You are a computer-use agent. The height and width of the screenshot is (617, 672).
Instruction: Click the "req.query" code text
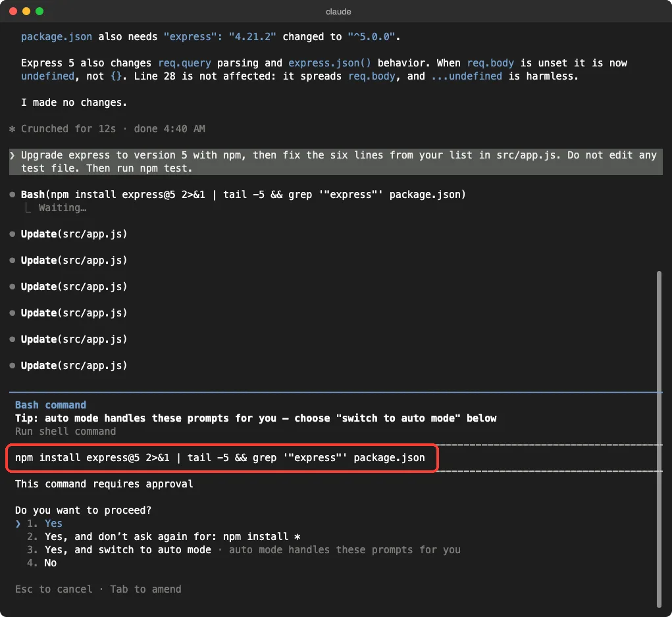point(185,63)
